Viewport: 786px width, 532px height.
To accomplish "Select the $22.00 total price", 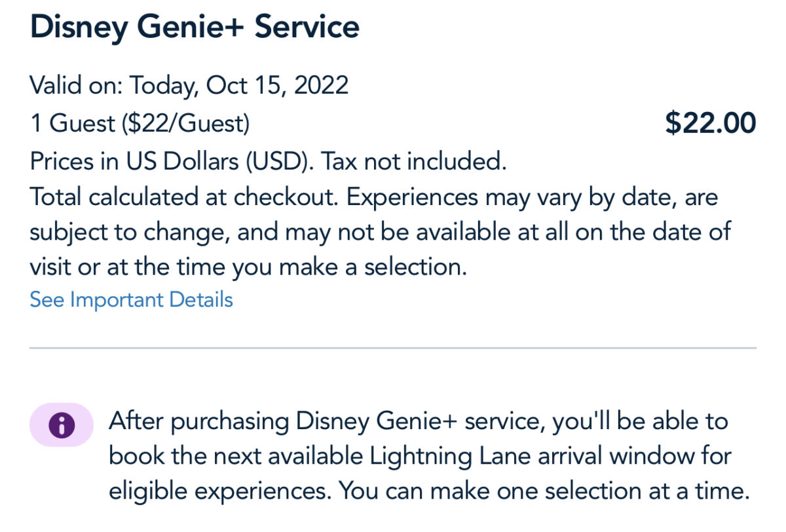I will (x=710, y=123).
